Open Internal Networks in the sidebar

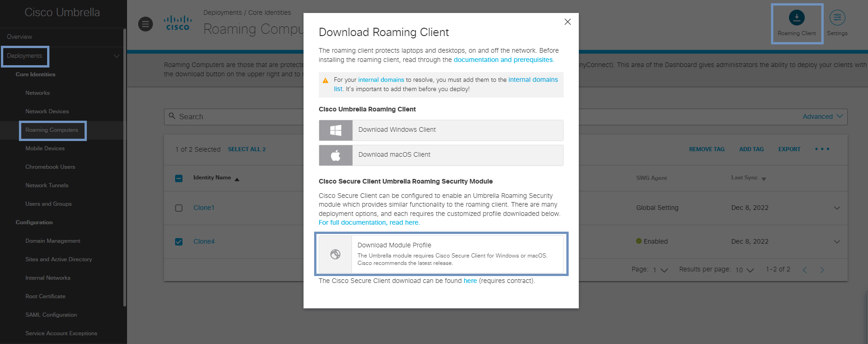tap(48, 278)
